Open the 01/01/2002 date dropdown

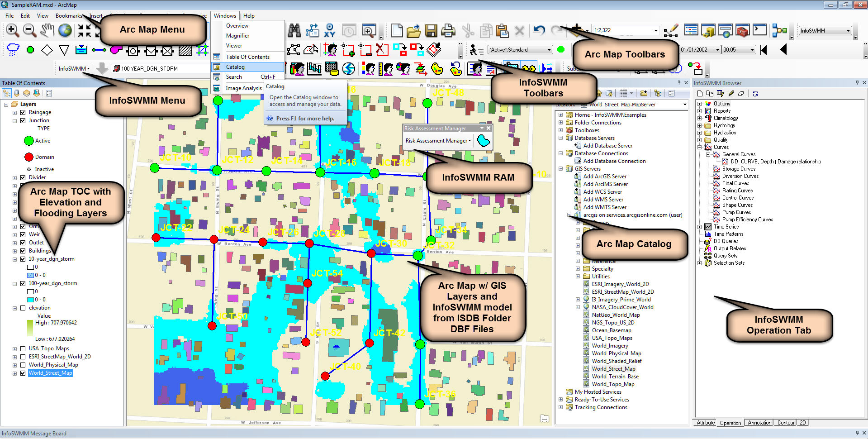click(x=717, y=50)
